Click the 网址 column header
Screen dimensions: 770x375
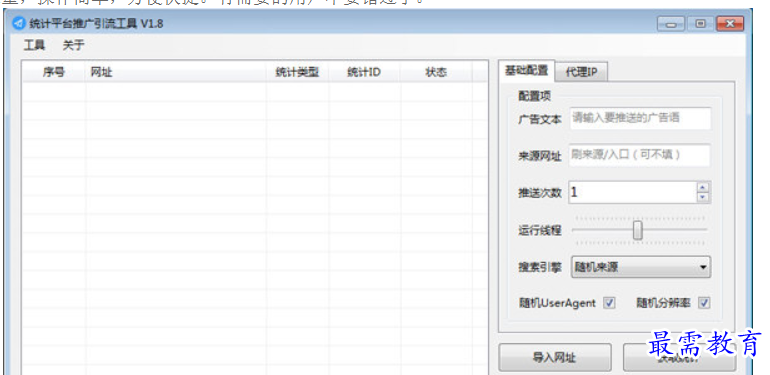tap(176, 72)
